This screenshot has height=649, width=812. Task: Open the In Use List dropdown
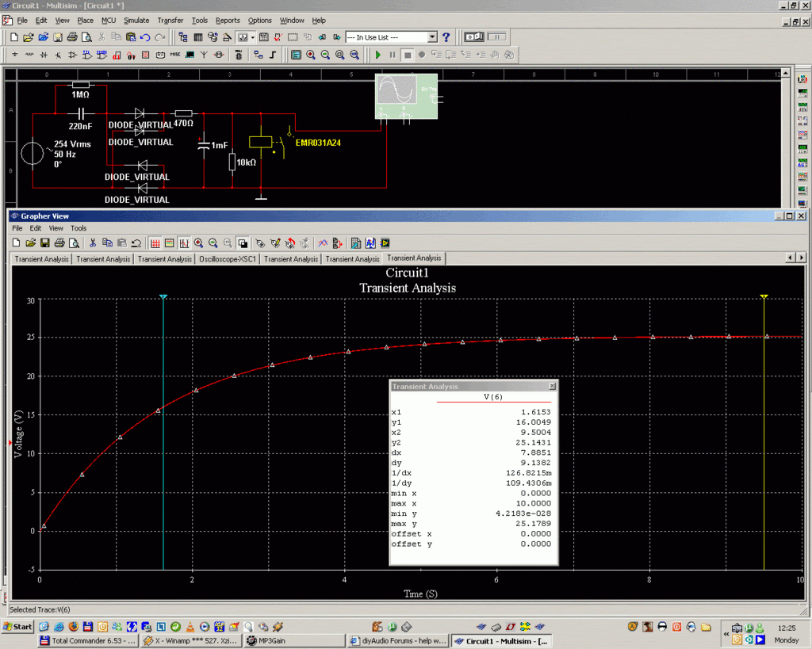(432, 37)
